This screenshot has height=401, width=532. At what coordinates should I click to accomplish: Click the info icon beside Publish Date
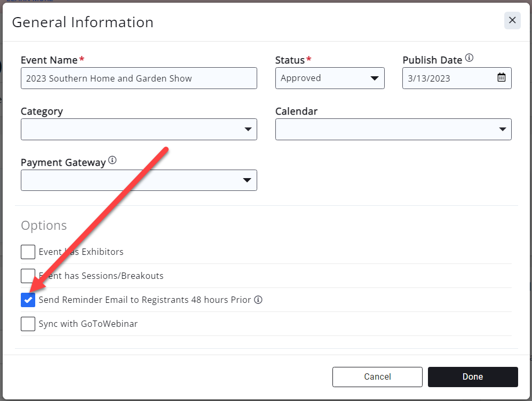pos(469,58)
